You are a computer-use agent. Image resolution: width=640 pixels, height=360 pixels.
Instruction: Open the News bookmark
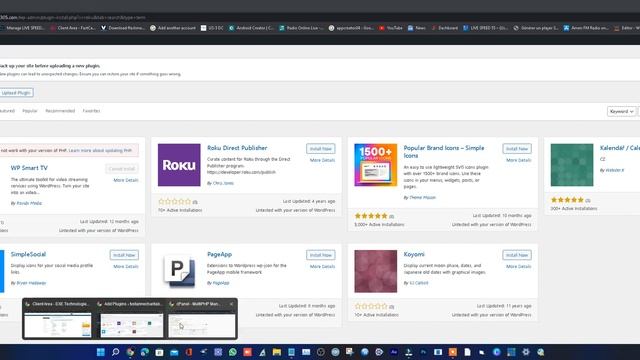point(417,28)
